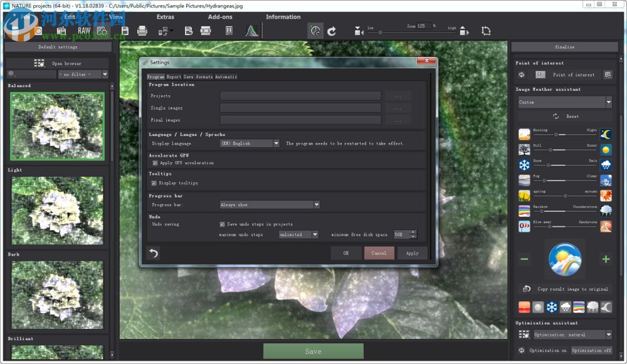Screen dimensions: 627x364
Task: Disable the Display tooltips checkbox
Action: click(x=154, y=183)
